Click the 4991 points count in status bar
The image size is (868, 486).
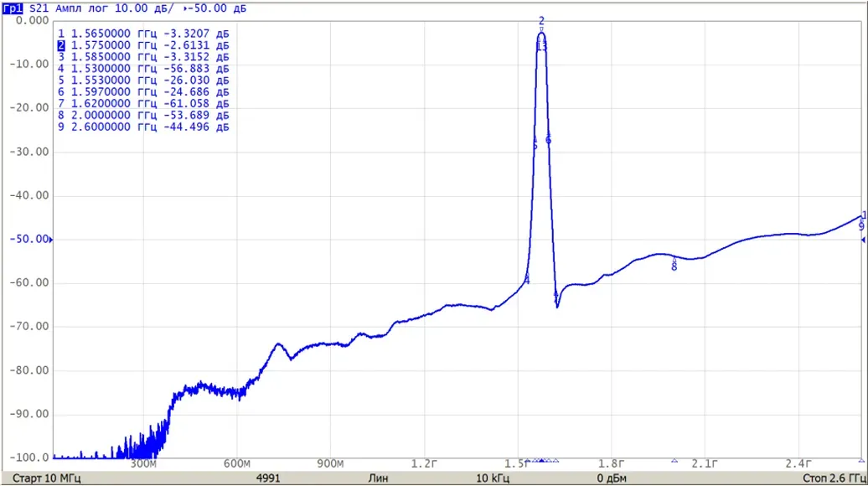click(x=268, y=478)
